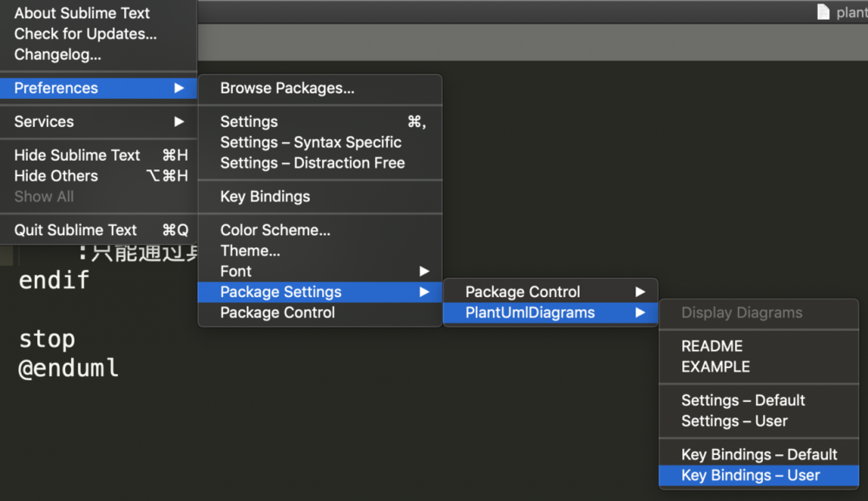Expand the Package Control submenu arrow

(x=640, y=292)
